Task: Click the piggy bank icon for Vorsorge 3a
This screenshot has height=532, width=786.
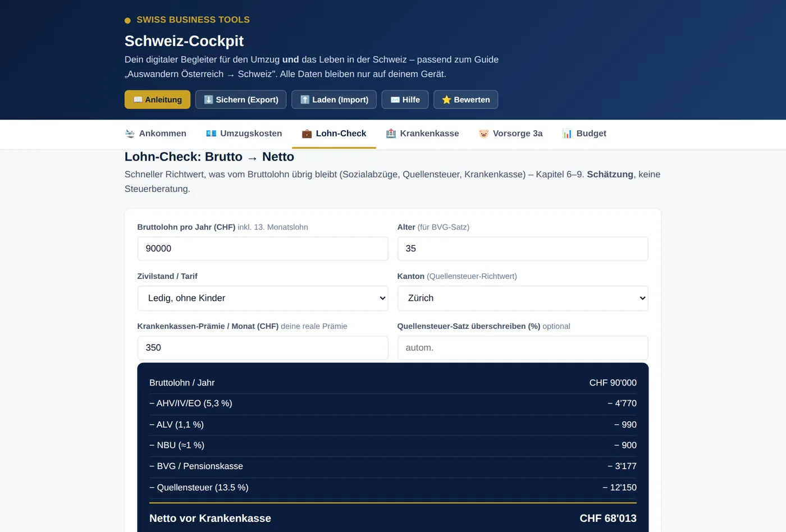Action: pyautogui.click(x=483, y=134)
